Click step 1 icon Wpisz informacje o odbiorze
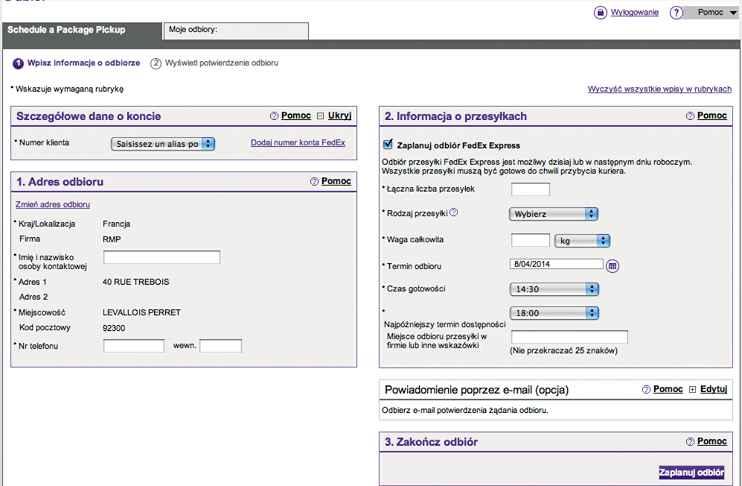 18,63
